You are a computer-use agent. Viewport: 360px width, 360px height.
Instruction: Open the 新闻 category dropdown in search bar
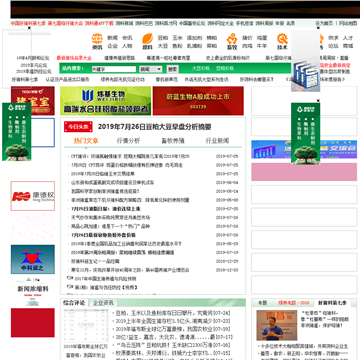click(x=150, y=69)
